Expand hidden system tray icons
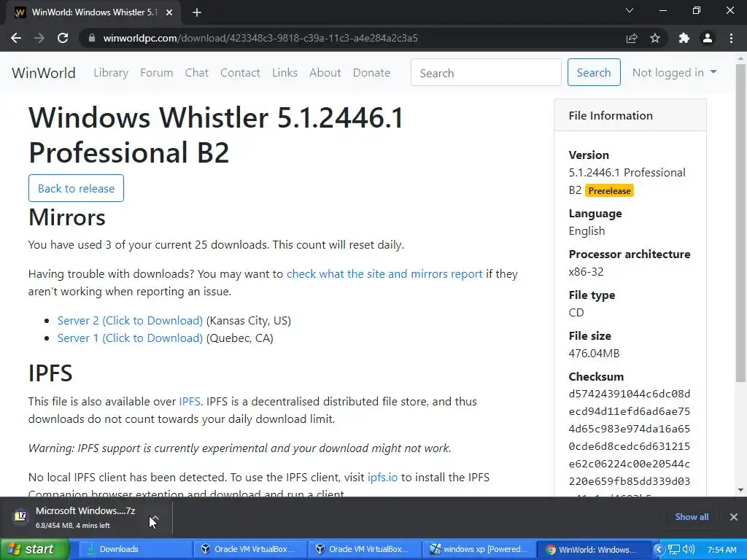Image resolution: width=747 pixels, height=560 pixels. coord(659,550)
